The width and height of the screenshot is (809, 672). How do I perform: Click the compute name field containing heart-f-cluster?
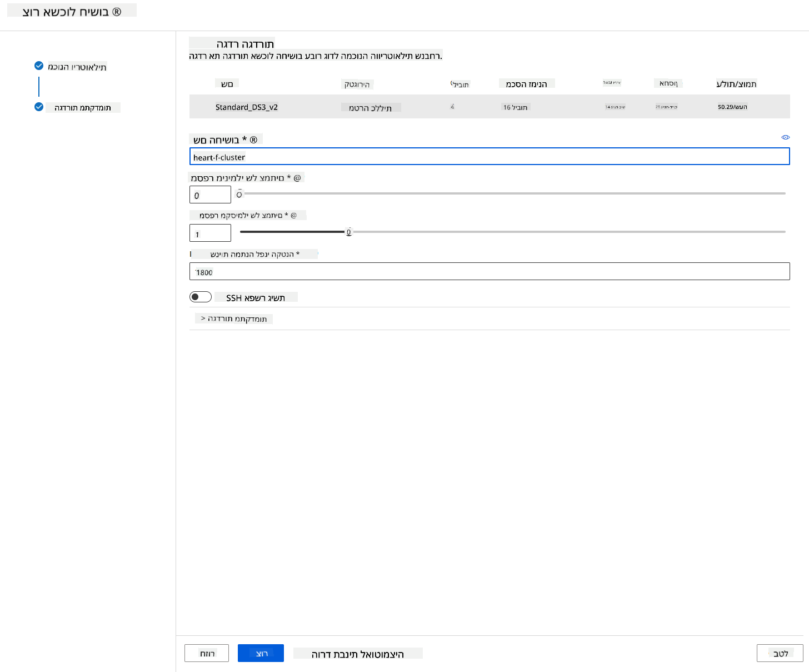click(490, 157)
